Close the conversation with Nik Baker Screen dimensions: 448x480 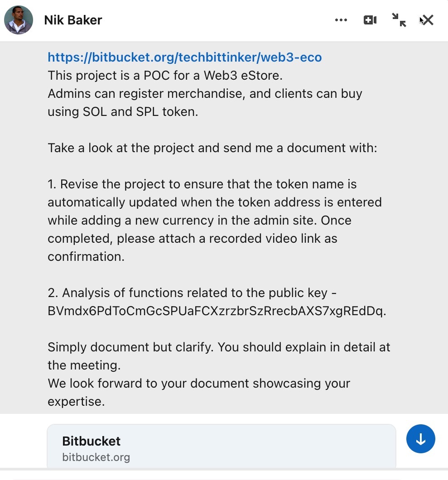click(x=426, y=20)
